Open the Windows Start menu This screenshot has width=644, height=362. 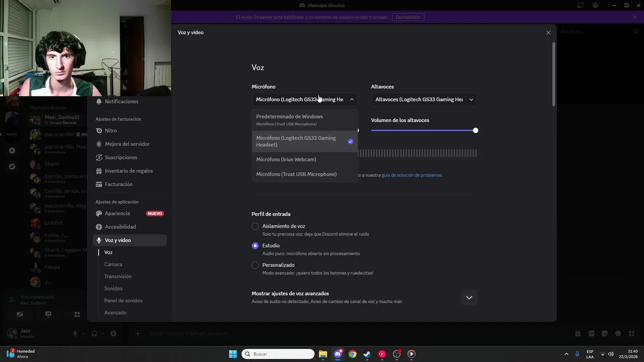233,354
